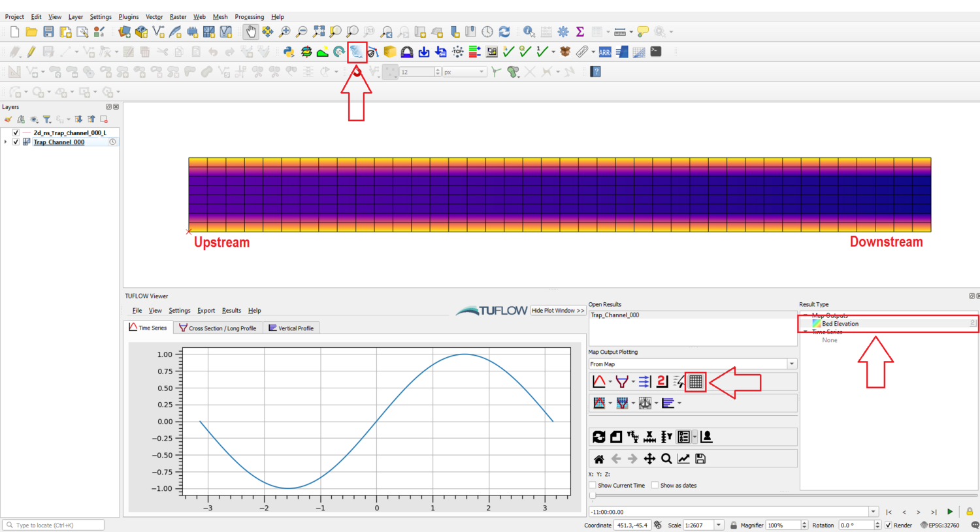Screen dimensions: 980x532
Task: Collapse the Map Outputs tree branch
Action: [805, 315]
